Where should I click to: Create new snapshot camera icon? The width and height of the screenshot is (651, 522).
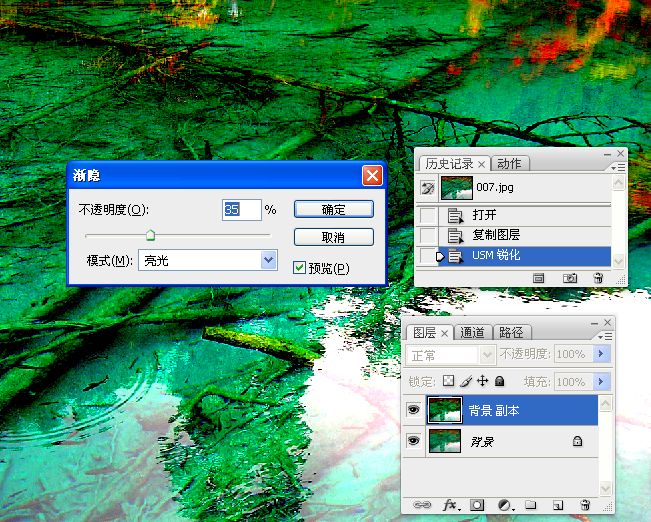(570, 278)
